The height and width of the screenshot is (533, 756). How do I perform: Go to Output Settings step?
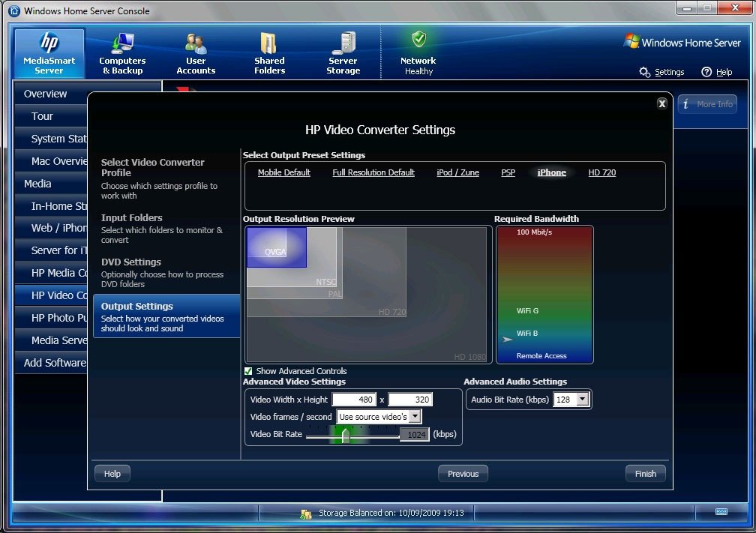click(166, 316)
